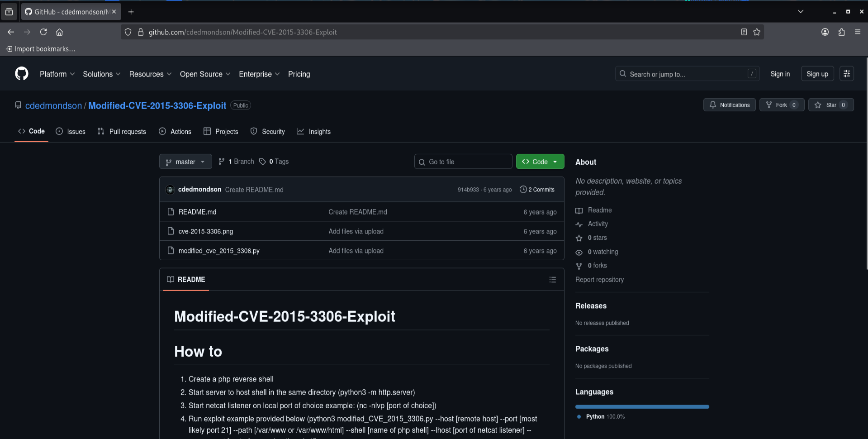This screenshot has height=439, width=868.
Task: Expand the Open Source menu
Action: click(x=205, y=74)
